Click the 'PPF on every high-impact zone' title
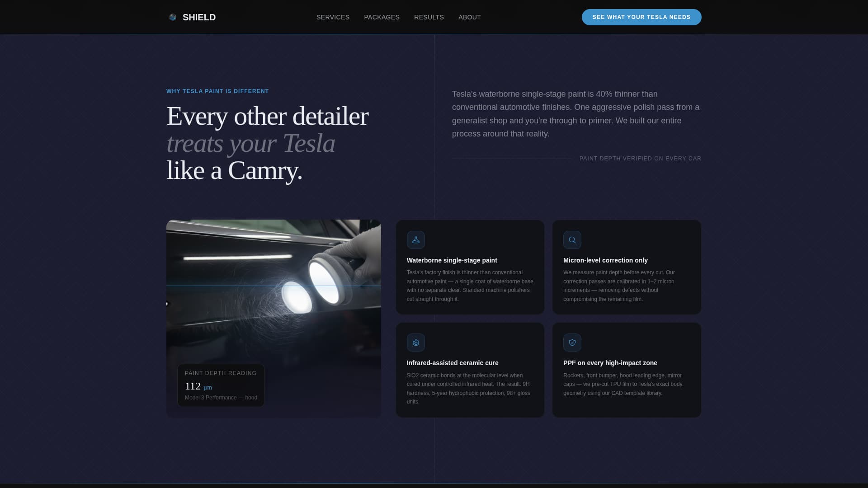 610,363
